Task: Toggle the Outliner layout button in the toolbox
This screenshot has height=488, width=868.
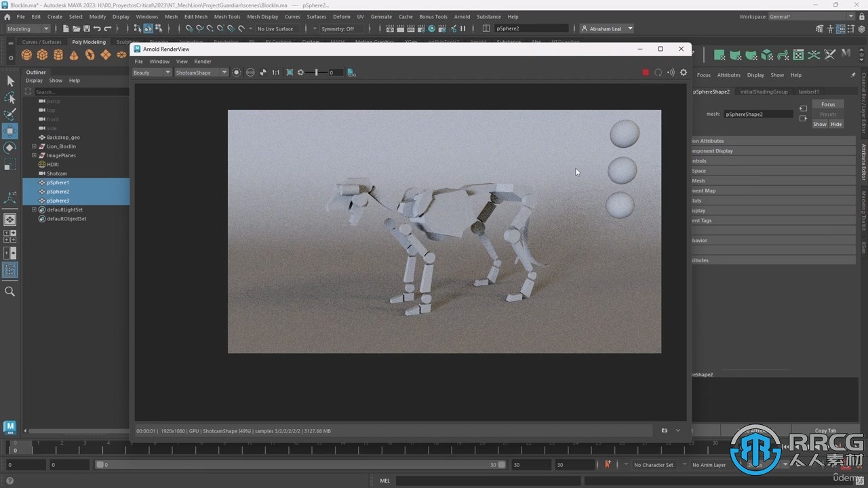Action: [10, 270]
